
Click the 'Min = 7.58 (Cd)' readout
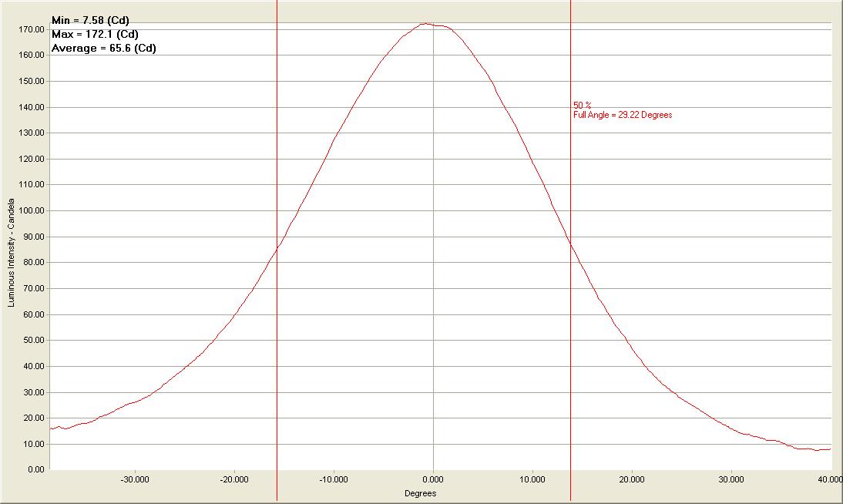click(89, 21)
